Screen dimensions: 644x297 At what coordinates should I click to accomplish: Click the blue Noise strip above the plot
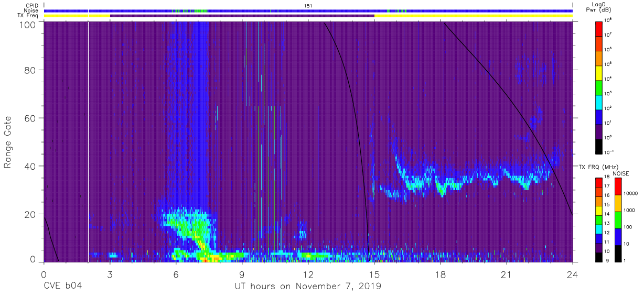308,10
